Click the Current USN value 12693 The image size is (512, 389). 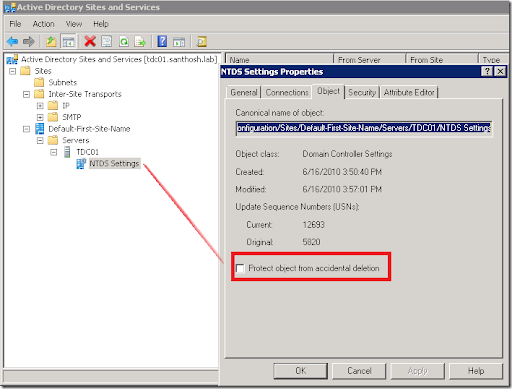pyautogui.click(x=313, y=225)
